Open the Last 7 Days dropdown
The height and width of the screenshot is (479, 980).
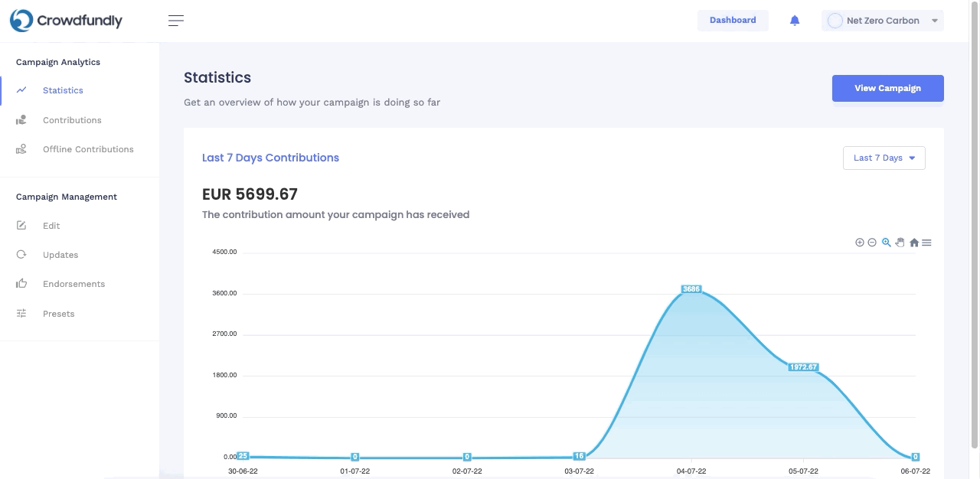[884, 158]
